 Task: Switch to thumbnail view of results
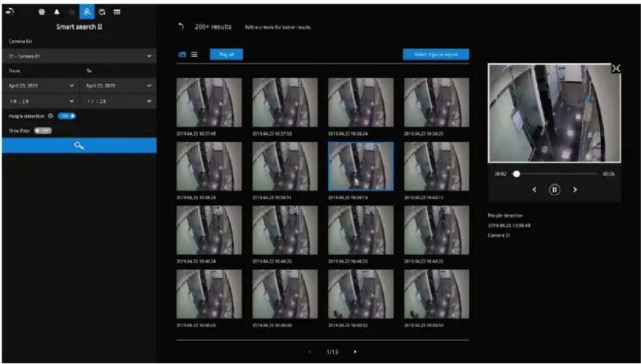point(182,54)
